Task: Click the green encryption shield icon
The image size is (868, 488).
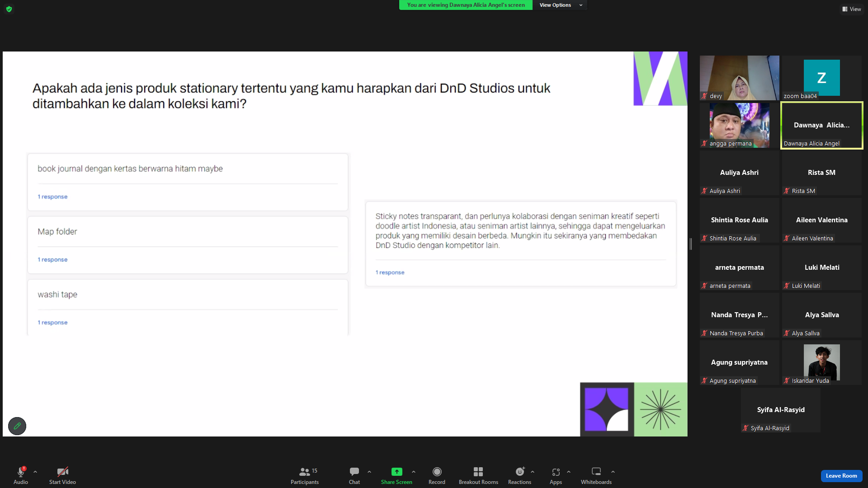Action: tap(9, 9)
